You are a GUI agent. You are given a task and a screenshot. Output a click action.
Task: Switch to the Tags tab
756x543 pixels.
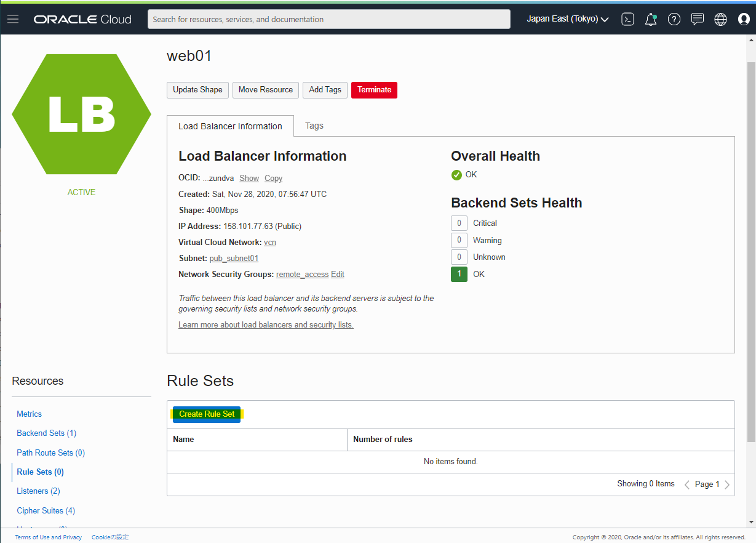[x=314, y=126]
